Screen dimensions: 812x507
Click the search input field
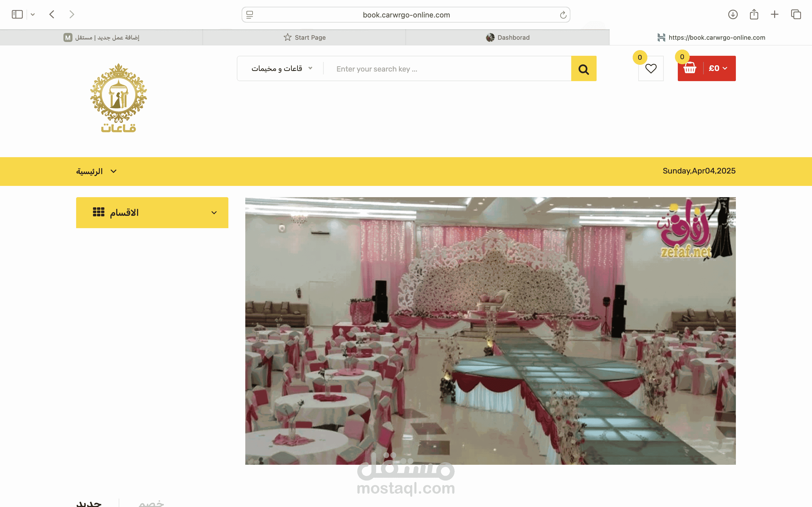point(436,68)
